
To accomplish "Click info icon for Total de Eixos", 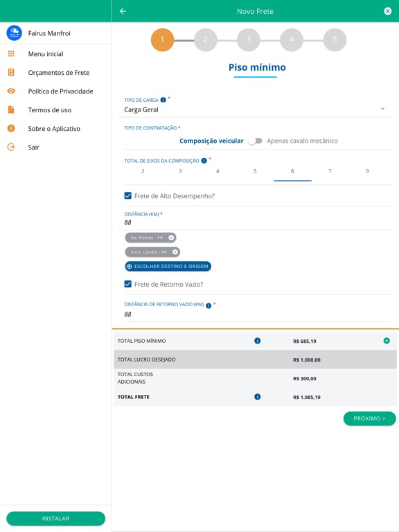I will click(204, 161).
